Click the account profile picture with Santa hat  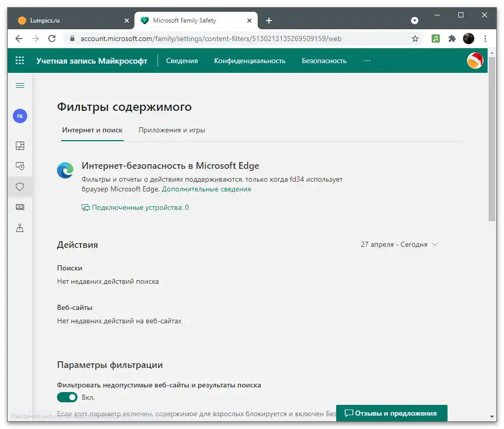pos(475,61)
